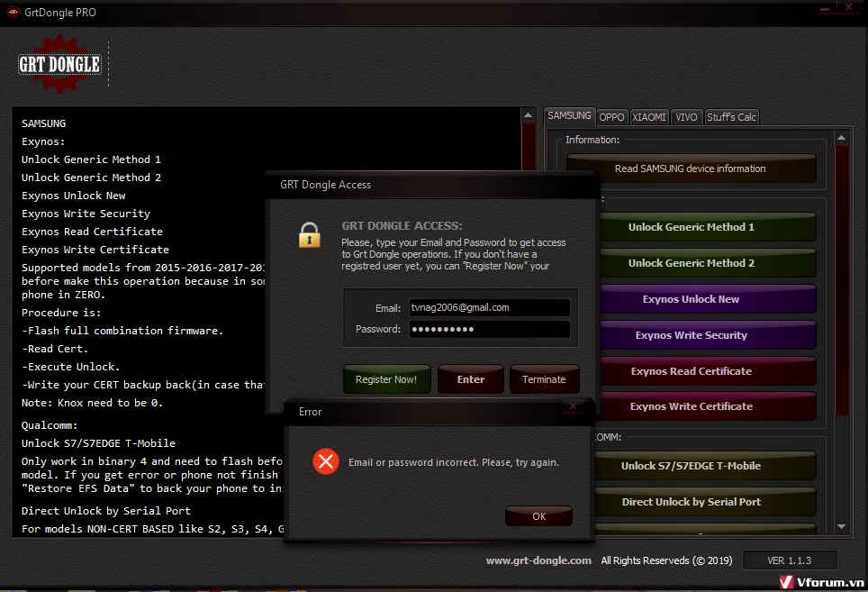
Task: Click Unlock S7/S7EDGE T-Mobile button
Action: click(704, 466)
